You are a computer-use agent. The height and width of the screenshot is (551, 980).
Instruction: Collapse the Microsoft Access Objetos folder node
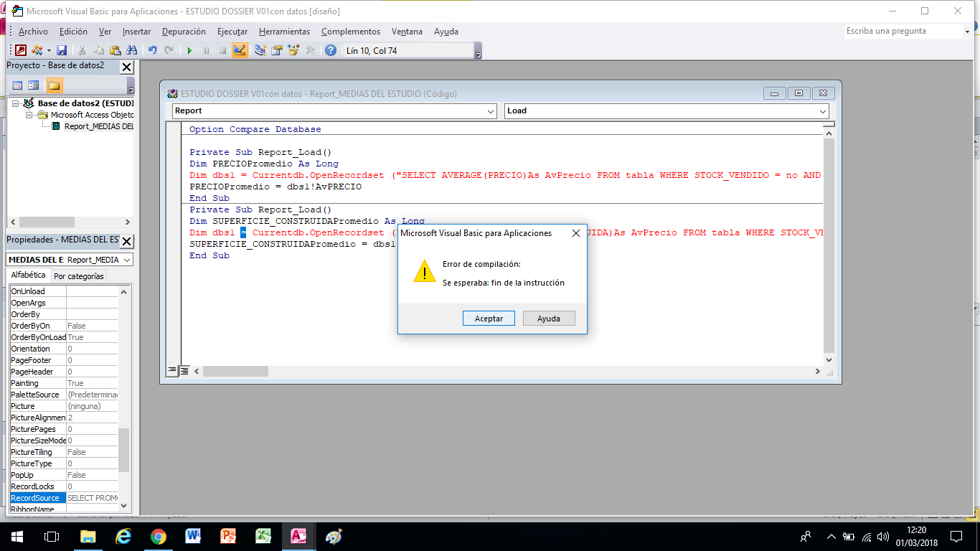click(x=29, y=115)
